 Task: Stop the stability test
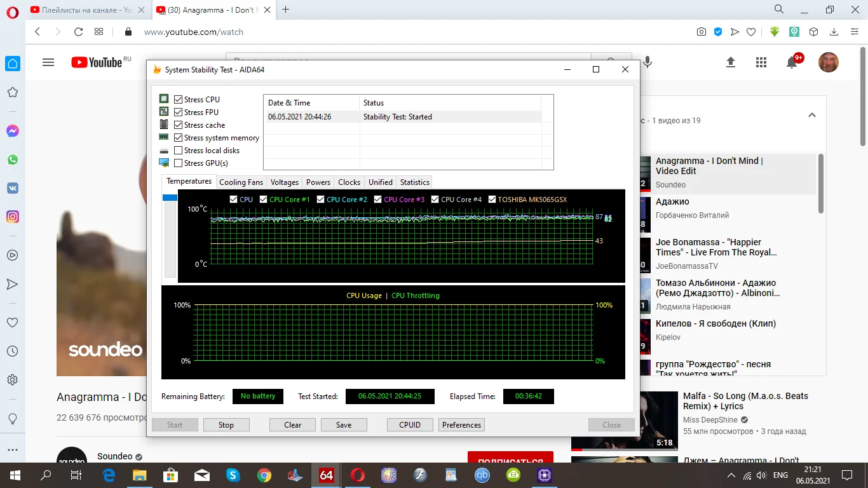[x=226, y=425]
